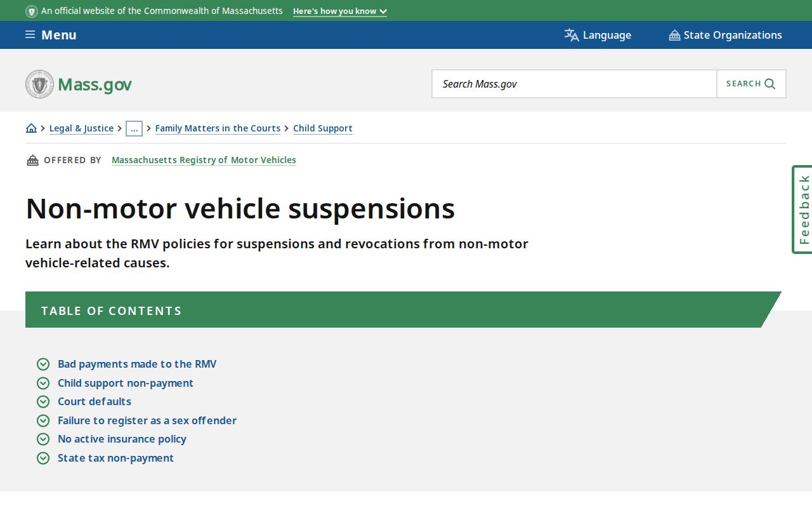Screen dimensions: 812x508
Task: Open the Menu label in the navigation bar
Action: 59,35
